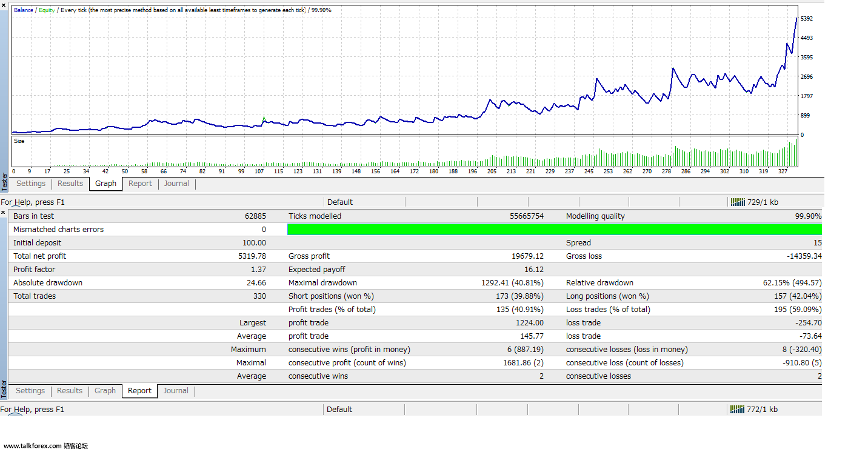Select largest loss trade value -254.70
The height and width of the screenshot is (452, 868).
(x=808, y=323)
